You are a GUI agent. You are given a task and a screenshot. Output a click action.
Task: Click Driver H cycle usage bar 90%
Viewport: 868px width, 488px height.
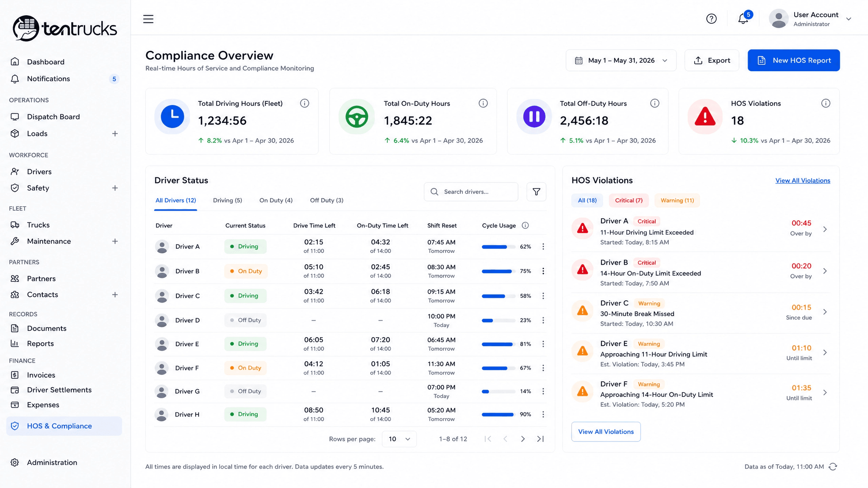click(498, 414)
